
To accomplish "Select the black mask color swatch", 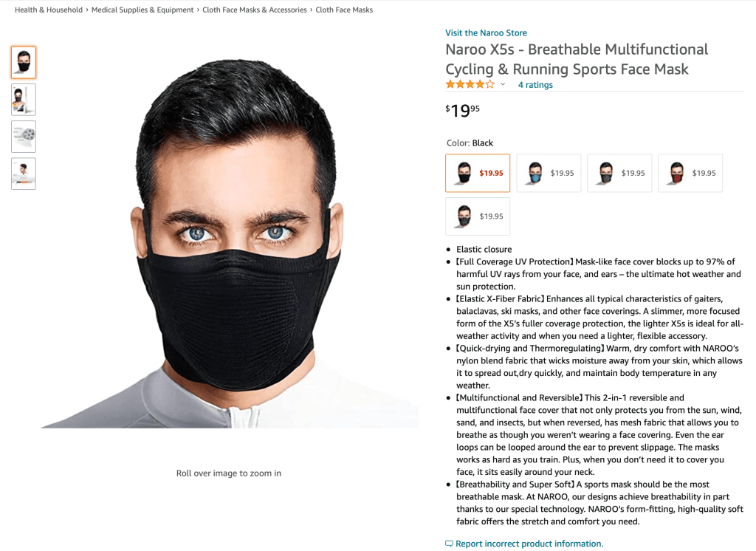I will [477, 173].
